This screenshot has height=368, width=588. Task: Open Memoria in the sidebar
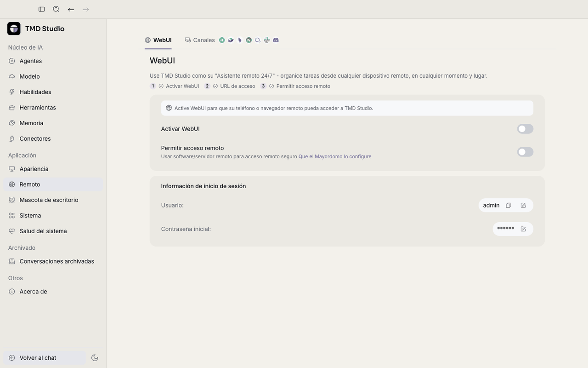pyautogui.click(x=53, y=123)
